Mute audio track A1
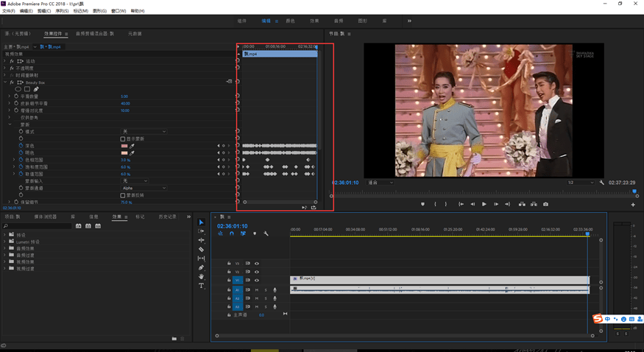 click(x=257, y=289)
